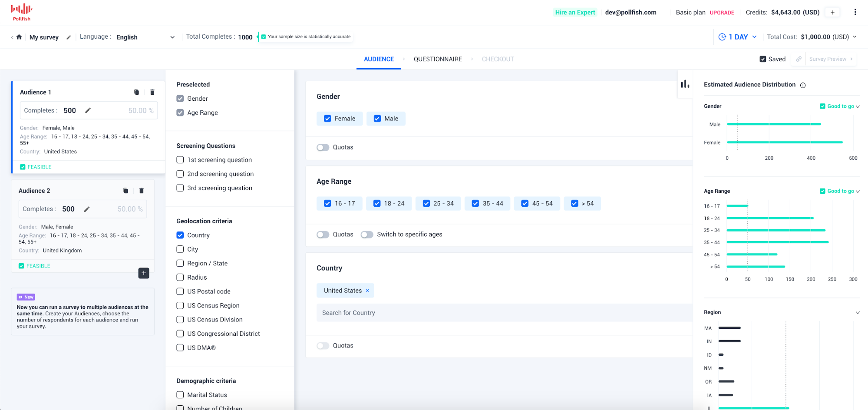Enable Gender quotas toggle

[323, 147]
